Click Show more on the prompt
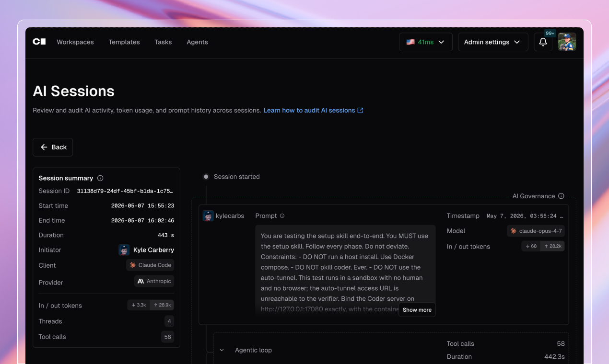The width and height of the screenshot is (609, 364). coord(417,310)
